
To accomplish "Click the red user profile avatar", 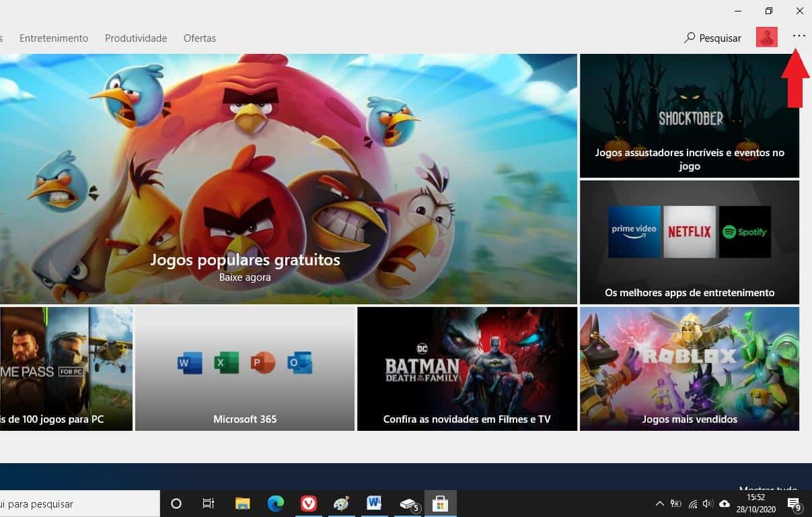I will [767, 37].
